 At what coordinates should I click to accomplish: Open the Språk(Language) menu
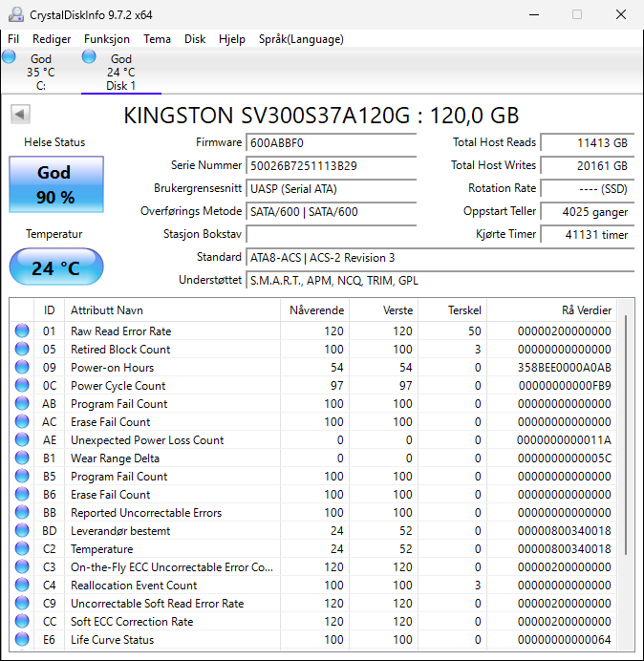coord(301,39)
